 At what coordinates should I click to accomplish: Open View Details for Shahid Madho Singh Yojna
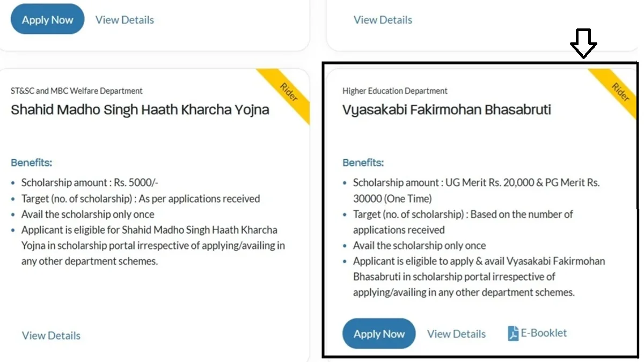pos(51,335)
